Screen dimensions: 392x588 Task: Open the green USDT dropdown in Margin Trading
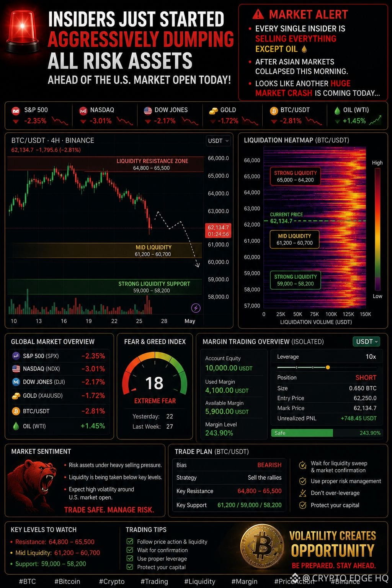(367, 341)
